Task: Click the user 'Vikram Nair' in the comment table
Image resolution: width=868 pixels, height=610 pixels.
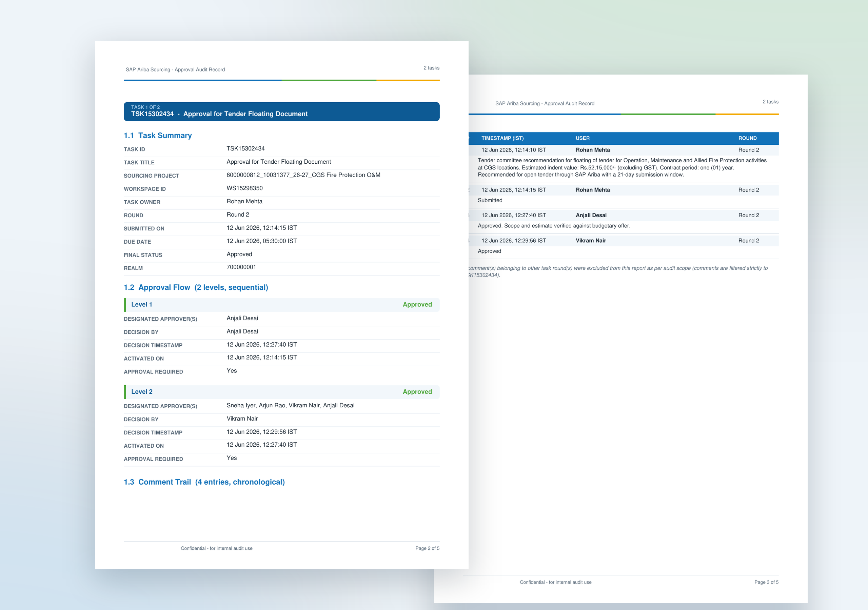Action: [x=591, y=241]
